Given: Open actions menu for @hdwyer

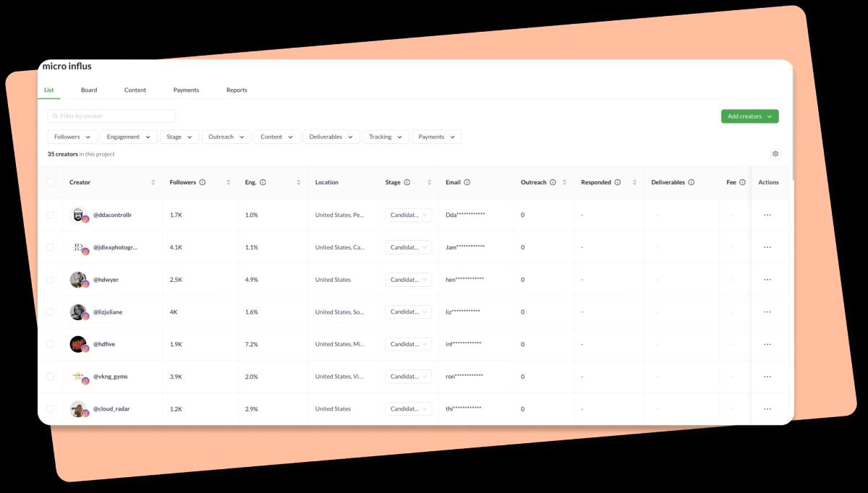Looking at the screenshot, I should [x=767, y=280].
